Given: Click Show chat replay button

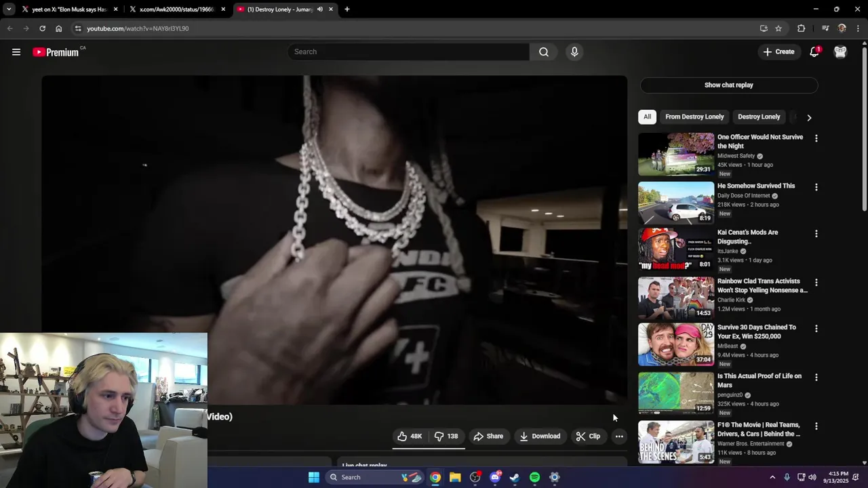Looking at the screenshot, I should tap(729, 85).
